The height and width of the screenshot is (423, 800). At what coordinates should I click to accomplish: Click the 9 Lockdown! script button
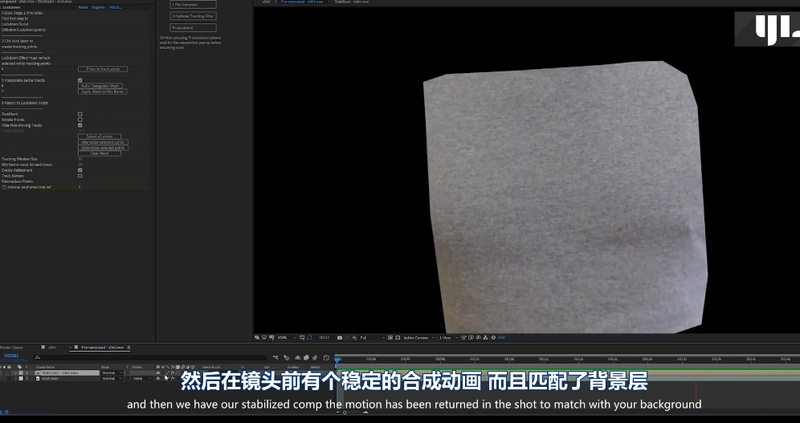point(193,28)
